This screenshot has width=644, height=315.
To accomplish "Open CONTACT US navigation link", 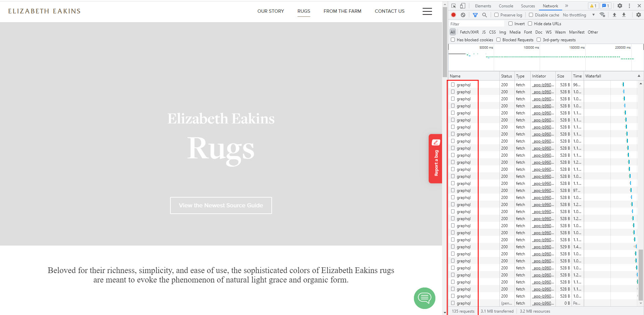I will [389, 11].
